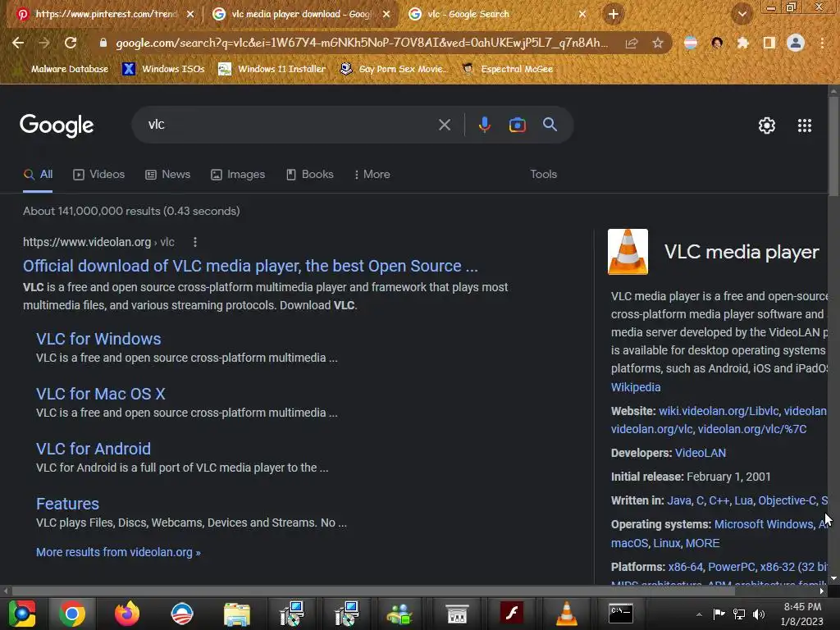
Task: Open the Windows ISOs bookmark
Action: pyautogui.click(x=163, y=69)
